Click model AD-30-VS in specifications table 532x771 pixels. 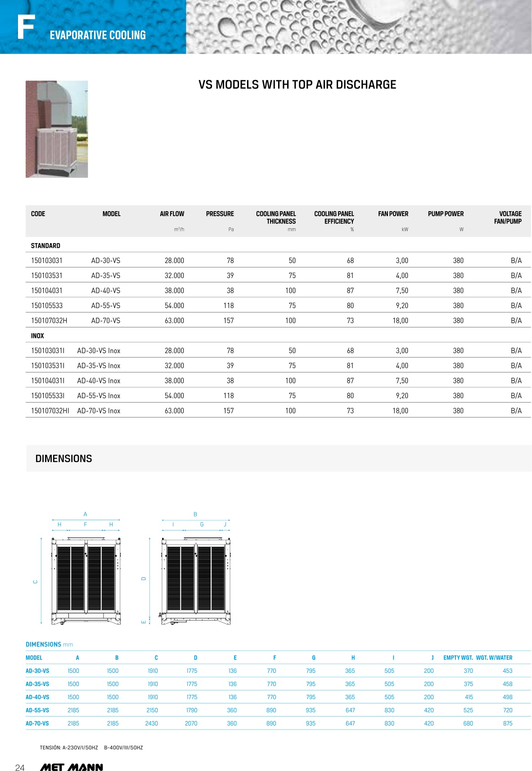106,261
